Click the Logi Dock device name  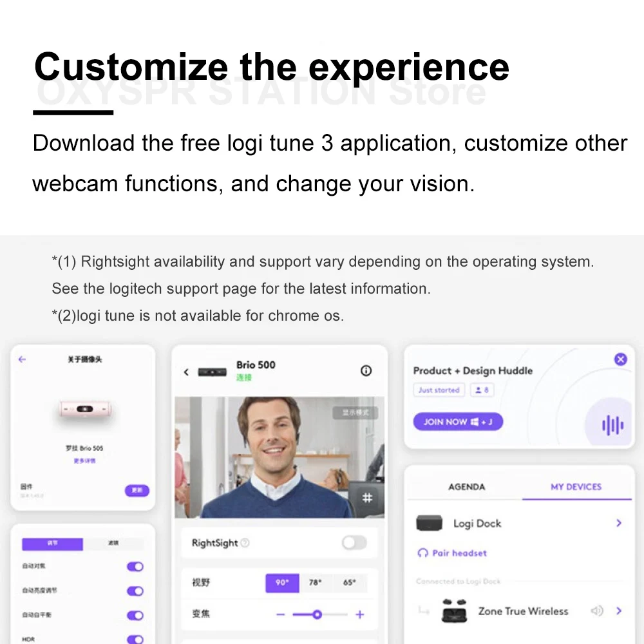(x=477, y=523)
